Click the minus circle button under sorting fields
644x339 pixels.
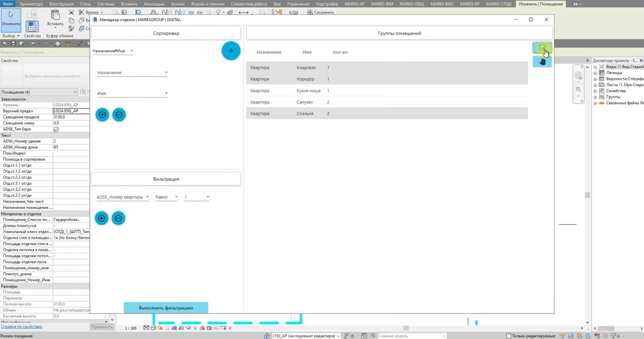(x=119, y=115)
